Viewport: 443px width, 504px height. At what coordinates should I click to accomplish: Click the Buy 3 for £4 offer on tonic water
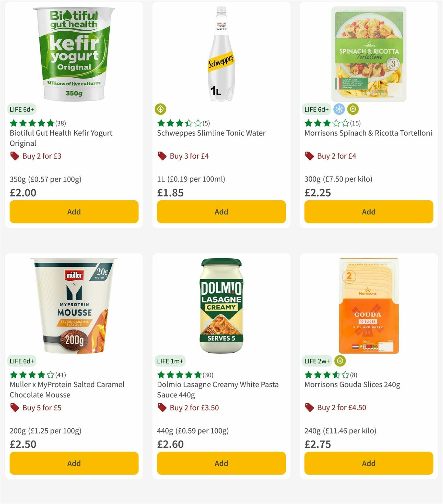pyautogui.click(x=189, y=156)
